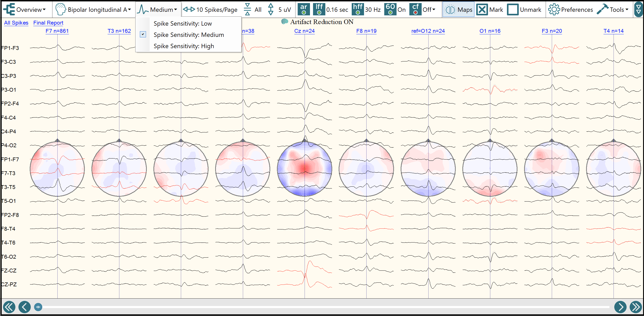Screen dimensions: 644x316
Task: Open Preferences gear icon
Action: pyautogui.click(x=554, y=10)
